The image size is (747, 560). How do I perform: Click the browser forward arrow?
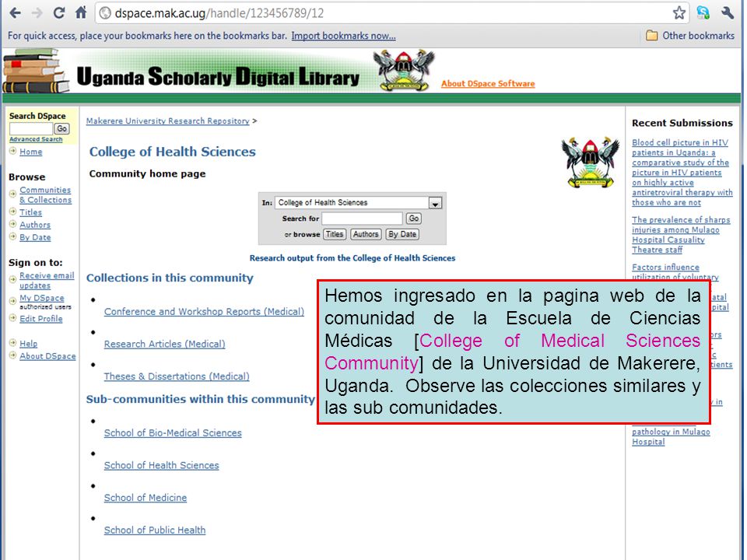(37, 13)
